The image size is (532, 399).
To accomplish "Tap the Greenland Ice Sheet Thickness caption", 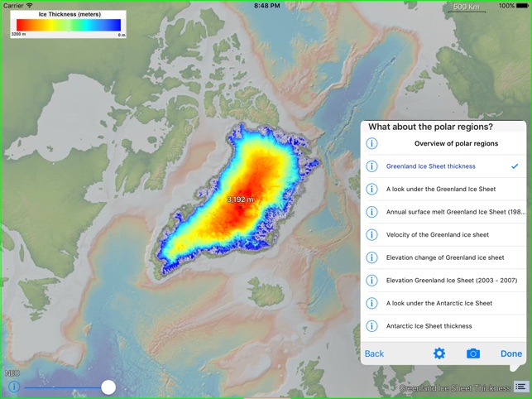I will pos(455,387).
